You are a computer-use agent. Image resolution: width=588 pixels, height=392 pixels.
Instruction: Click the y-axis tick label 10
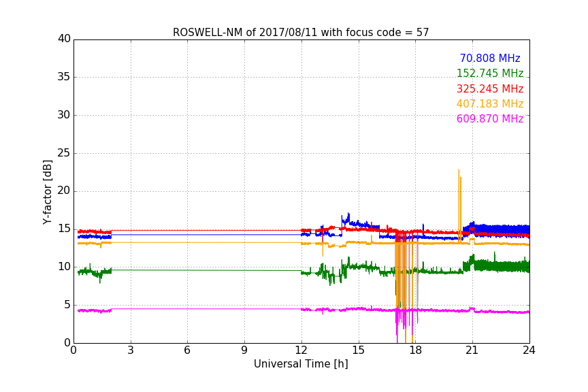64,267
